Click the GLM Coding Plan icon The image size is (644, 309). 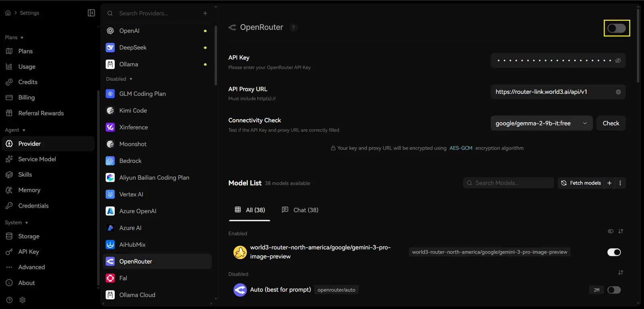pos(110,94)
